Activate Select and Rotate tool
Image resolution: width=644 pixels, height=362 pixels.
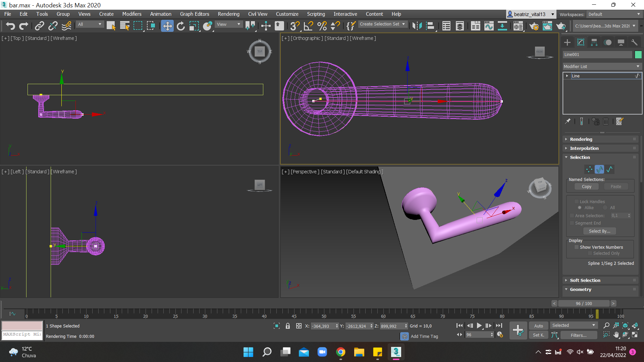[180, 26]
